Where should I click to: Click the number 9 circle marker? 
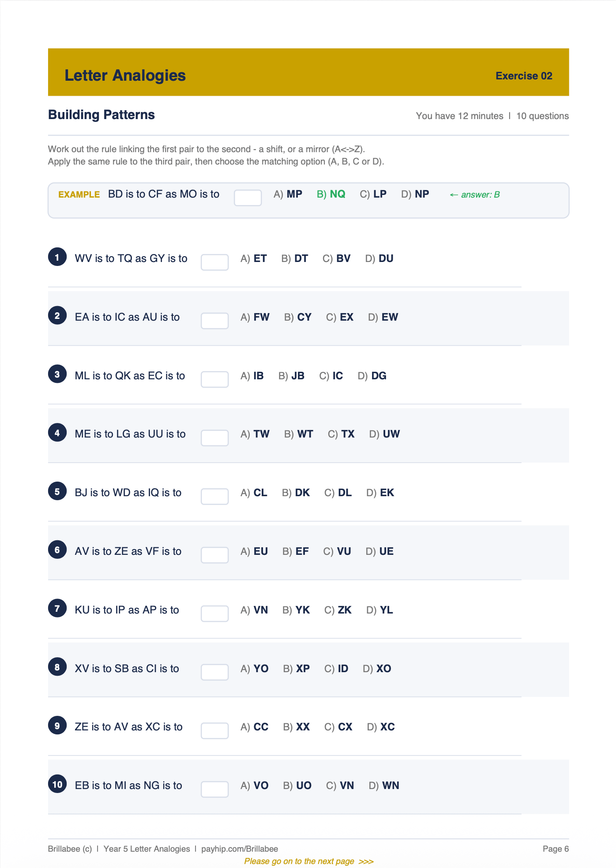tap(57, 726)
